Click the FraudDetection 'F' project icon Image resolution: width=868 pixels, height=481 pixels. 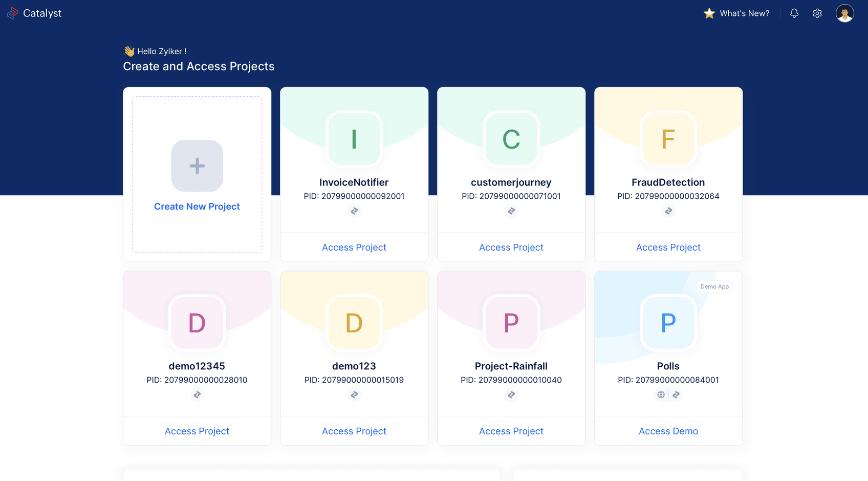click(x=668, y=139)
